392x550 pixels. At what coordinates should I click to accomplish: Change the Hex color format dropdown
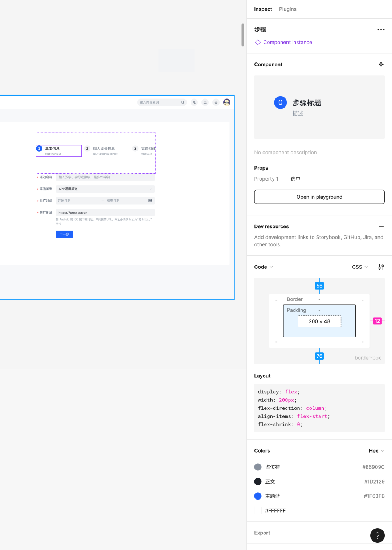coord(376,451)
